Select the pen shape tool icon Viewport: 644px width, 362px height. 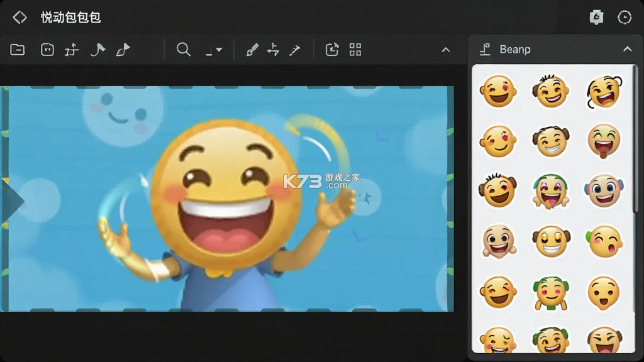(123, 50)
